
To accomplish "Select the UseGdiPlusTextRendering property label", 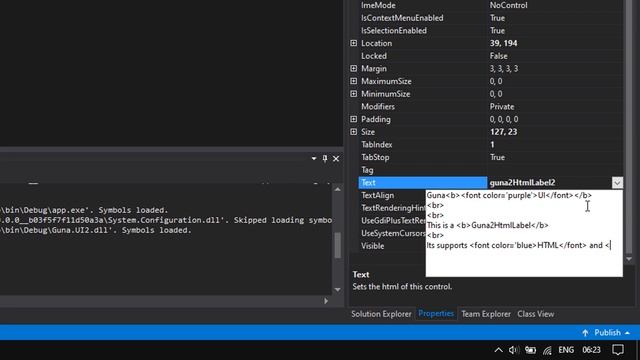I will [x=393, y=220].
